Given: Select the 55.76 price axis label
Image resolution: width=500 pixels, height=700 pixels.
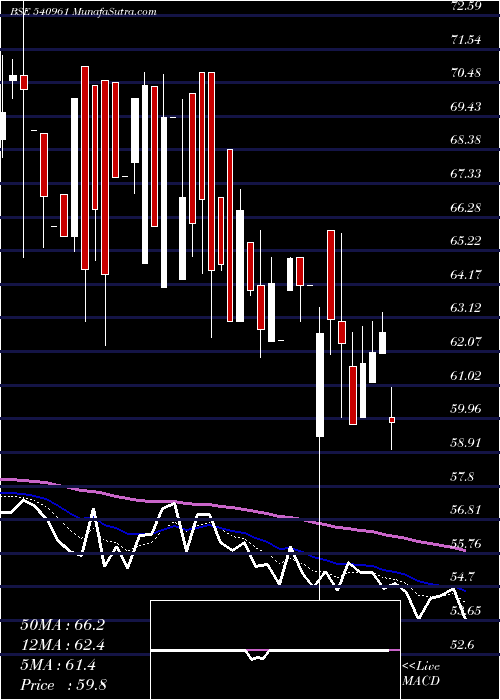Looking at the screenshot, I should point(466,544).
